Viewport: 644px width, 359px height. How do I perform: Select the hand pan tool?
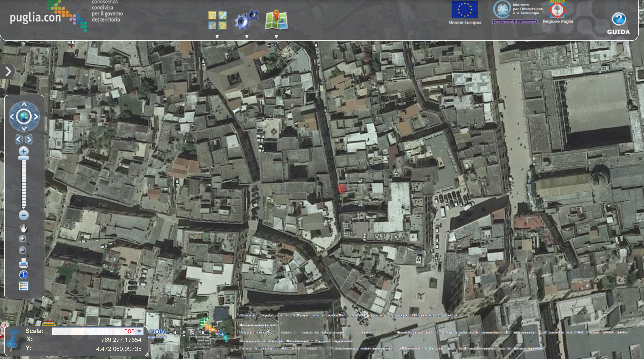point(23,228)
